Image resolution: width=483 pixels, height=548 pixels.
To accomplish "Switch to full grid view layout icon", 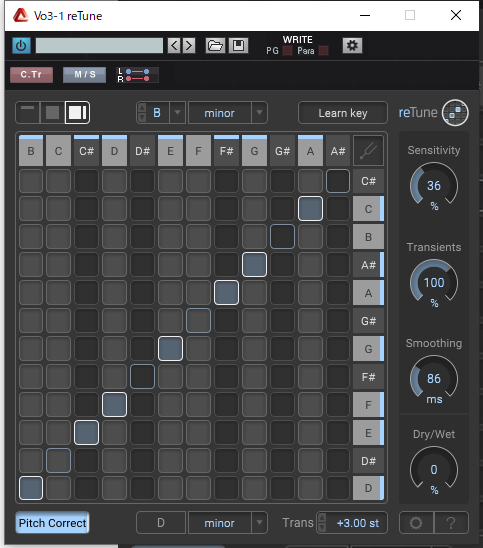I will (77, 113).
